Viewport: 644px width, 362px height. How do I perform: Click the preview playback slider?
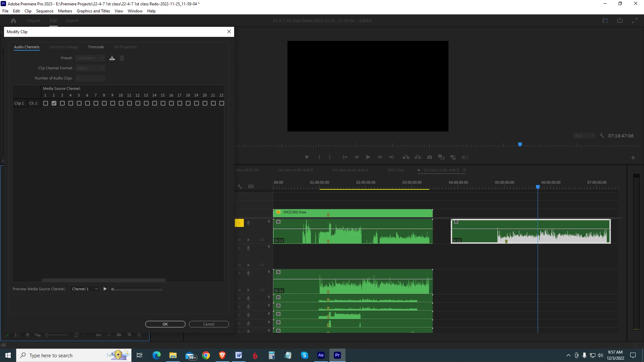click(x=138, y=289)
